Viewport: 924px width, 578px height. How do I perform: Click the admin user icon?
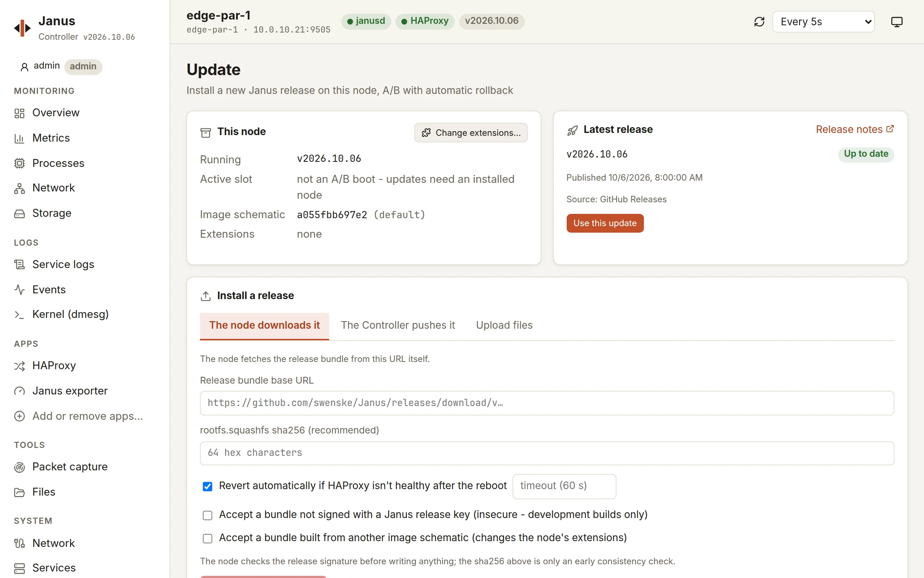25,67
